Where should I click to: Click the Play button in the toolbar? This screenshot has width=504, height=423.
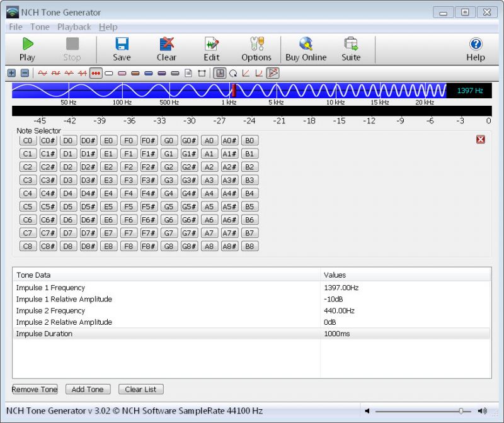point(27,49)
